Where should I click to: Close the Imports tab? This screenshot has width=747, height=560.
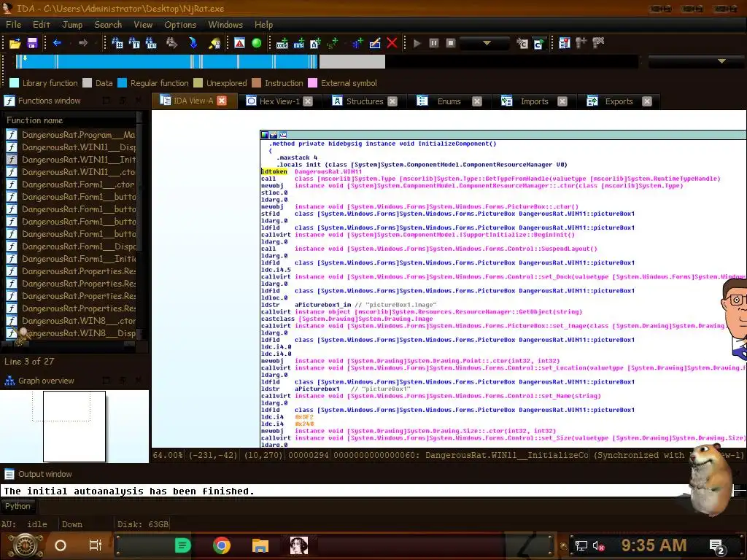(562, 101)
